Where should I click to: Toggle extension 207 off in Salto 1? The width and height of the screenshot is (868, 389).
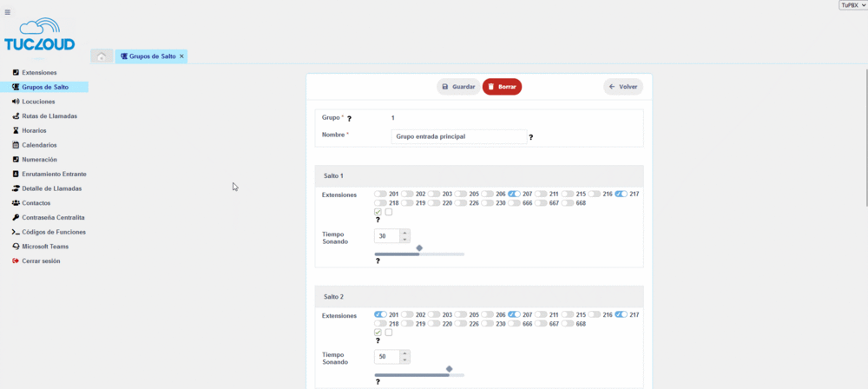pos(514,194)
